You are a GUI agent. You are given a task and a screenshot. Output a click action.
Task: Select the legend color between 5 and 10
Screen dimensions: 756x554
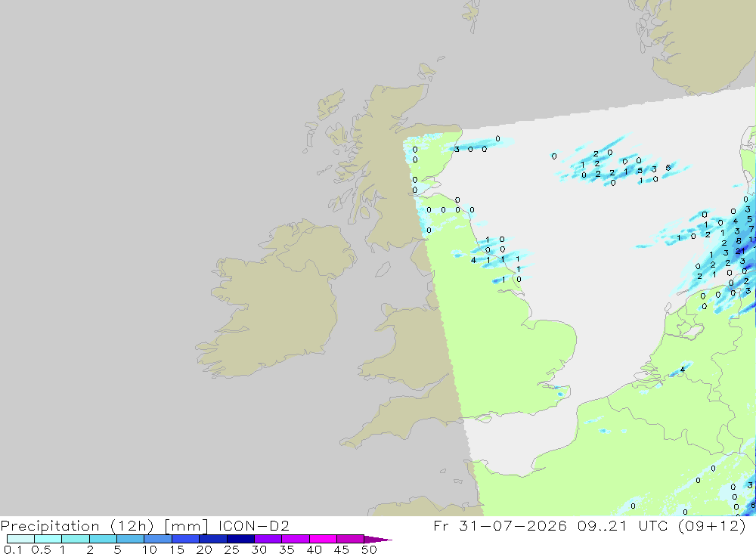click(130, 539)
